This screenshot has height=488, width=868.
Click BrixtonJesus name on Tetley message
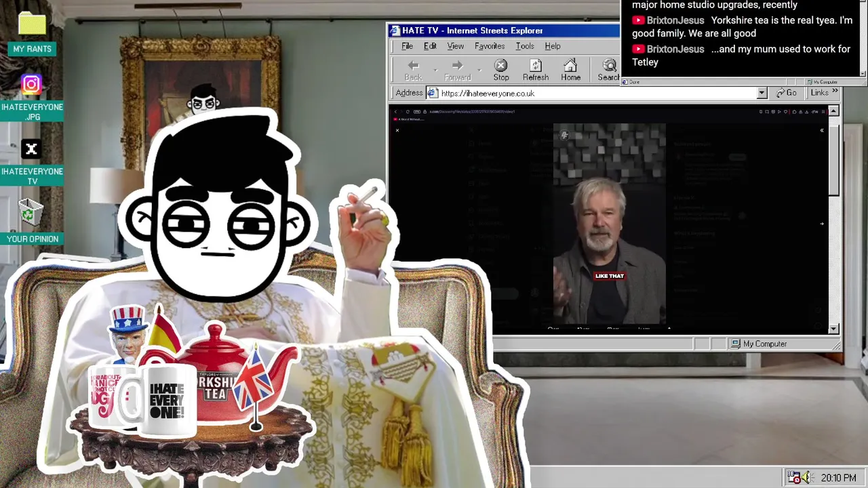click(675, 49)
